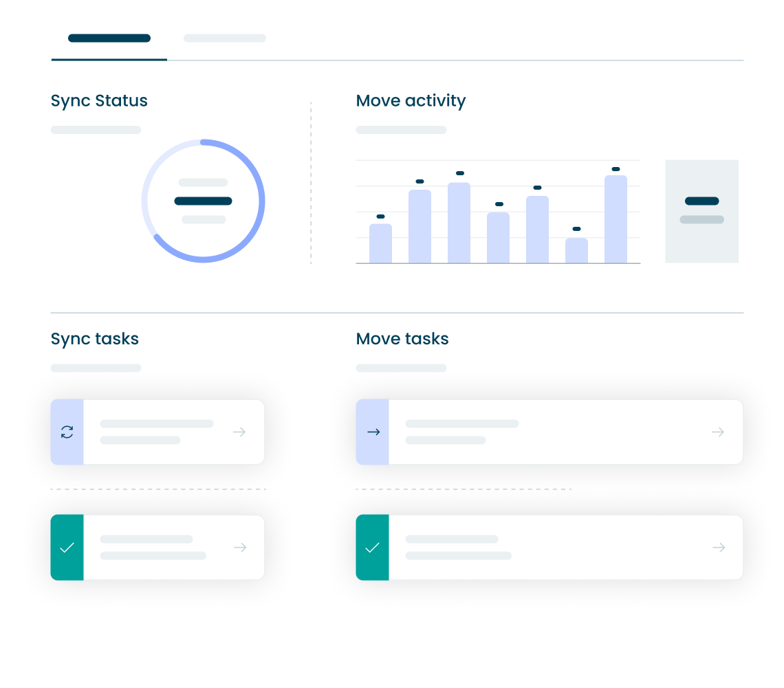Open the completed Move task via its arrow icon

(718, 547)
